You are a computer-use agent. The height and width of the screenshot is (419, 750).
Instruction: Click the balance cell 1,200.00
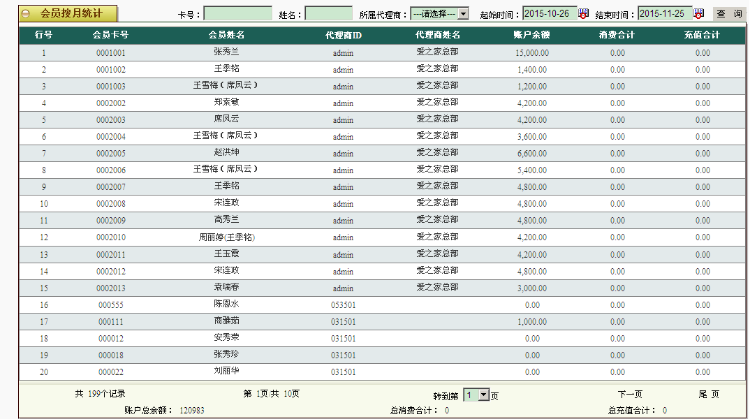tap(532, 87)
